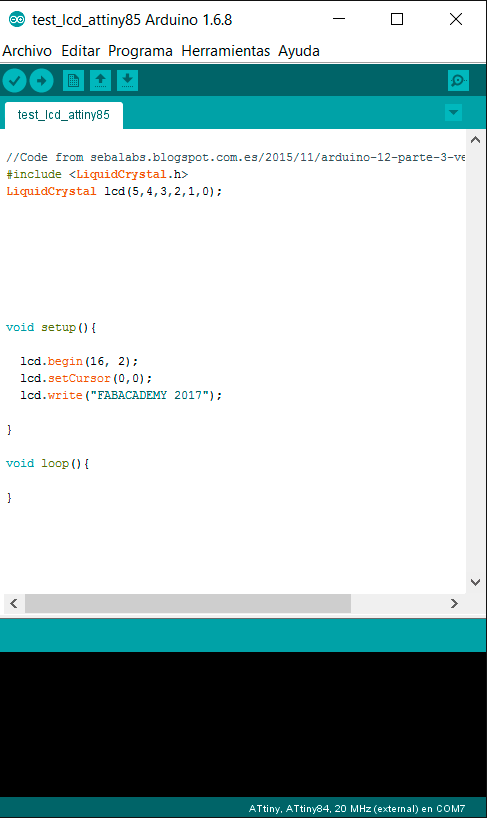Click the horizontal scrollbar left arrow
487x818 pixels.
click(14, 604)
